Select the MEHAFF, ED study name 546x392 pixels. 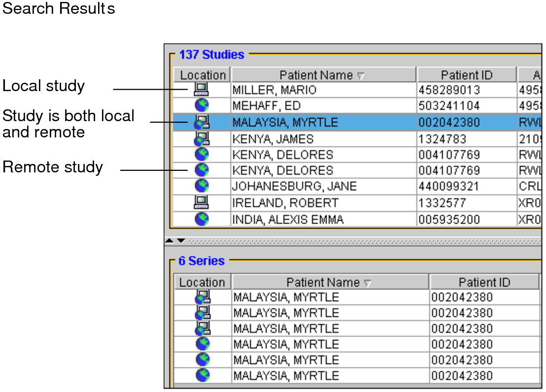pyautogui.click(x=267, y=106)
